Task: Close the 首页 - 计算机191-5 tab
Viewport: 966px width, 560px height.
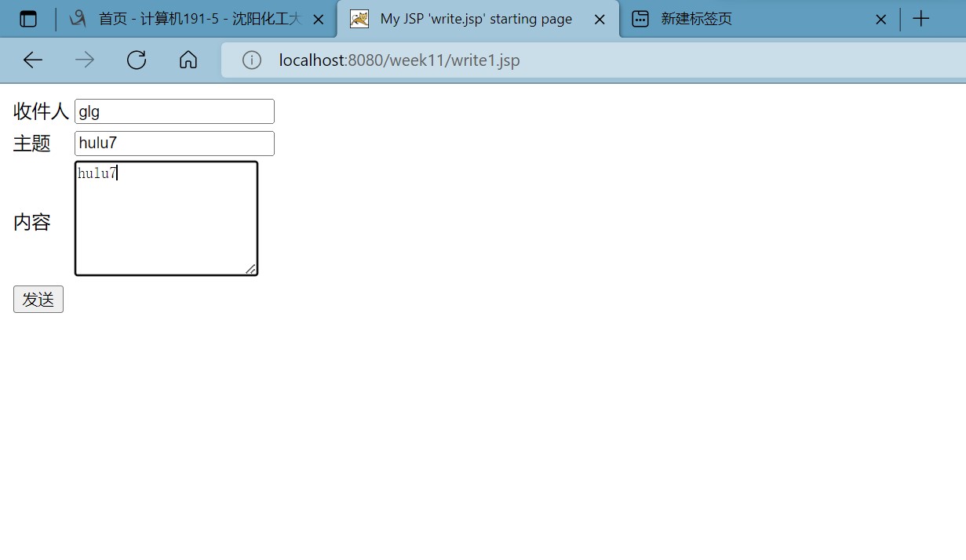Action: click(318, 20)
